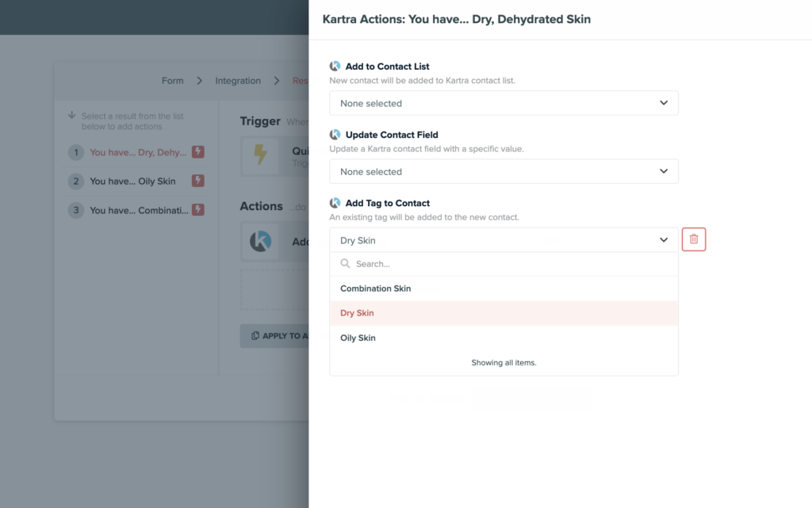
Task: Select Dry Skin option in list
Action: coord(504,313)
